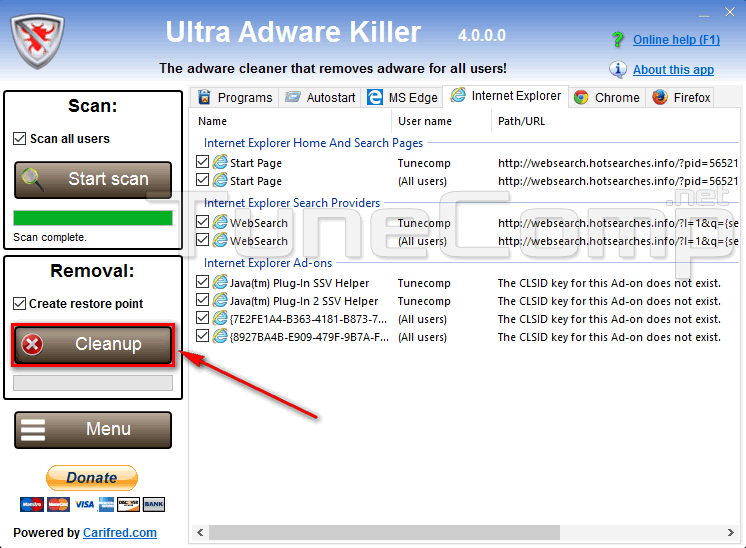This screenshot has width=746, height=548.
Task: Click the Ultra Adware Killer shield logo
Action: tap(38, 41)
